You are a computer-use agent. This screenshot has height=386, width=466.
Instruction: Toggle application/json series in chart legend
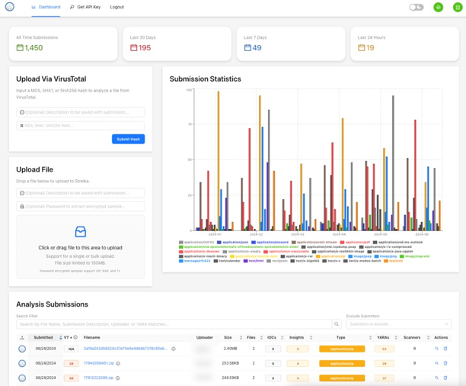233,242
